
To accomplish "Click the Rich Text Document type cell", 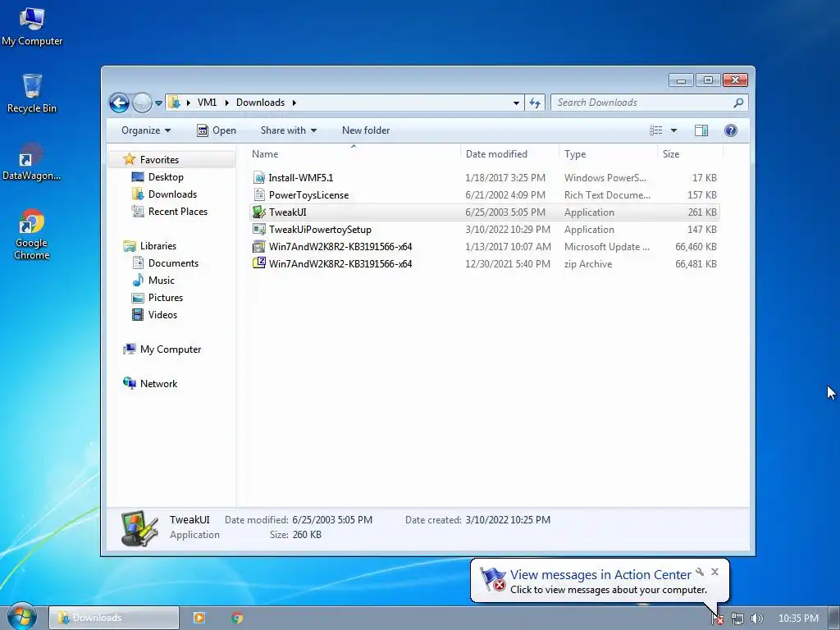I will tap(607, 195).
